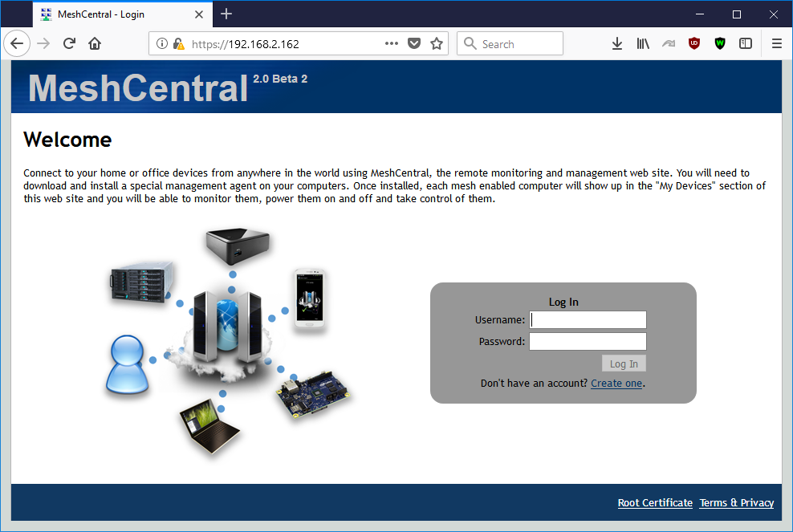The width and height of the screenshot is (793, 532).
Task: Open the Library bookshelf icon
Action: click(643, 43)
